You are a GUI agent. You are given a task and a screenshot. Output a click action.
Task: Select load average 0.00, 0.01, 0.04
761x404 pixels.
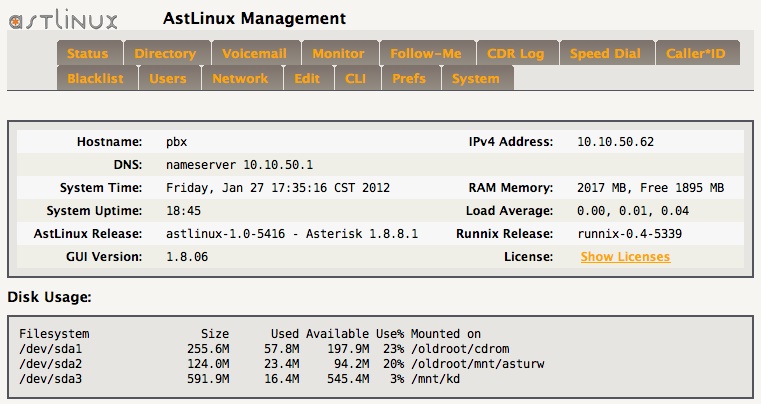[x=633, y=211]
